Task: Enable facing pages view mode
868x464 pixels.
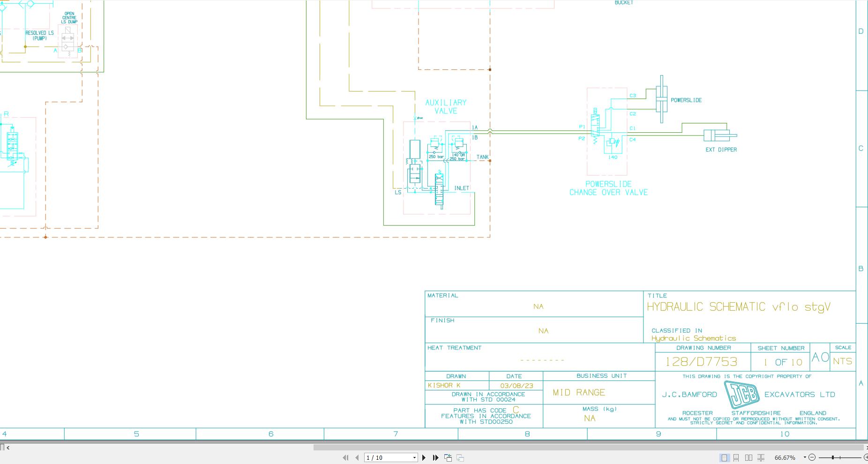Action: [748, 457]
